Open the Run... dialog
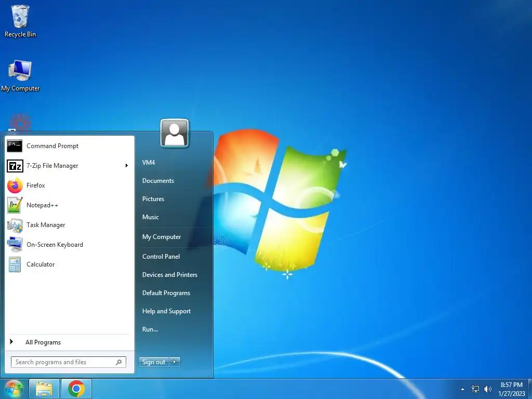This screenshot has height=399, width=532. (150, 329)
